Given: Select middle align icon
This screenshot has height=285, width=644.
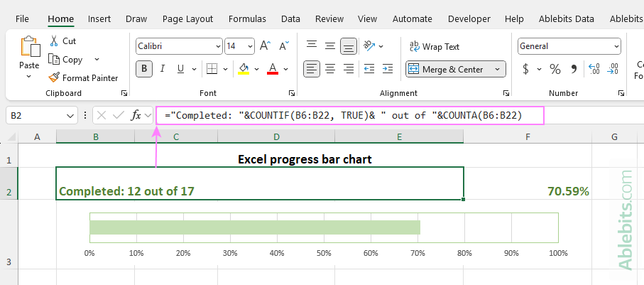Looking at the screenshot, I should coord(330,46).
